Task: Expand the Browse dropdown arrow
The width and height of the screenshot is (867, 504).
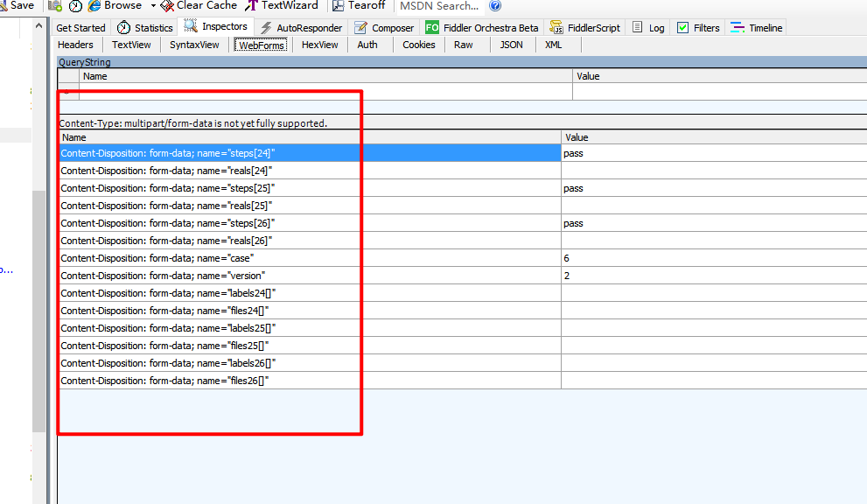Action: point(152,6)
